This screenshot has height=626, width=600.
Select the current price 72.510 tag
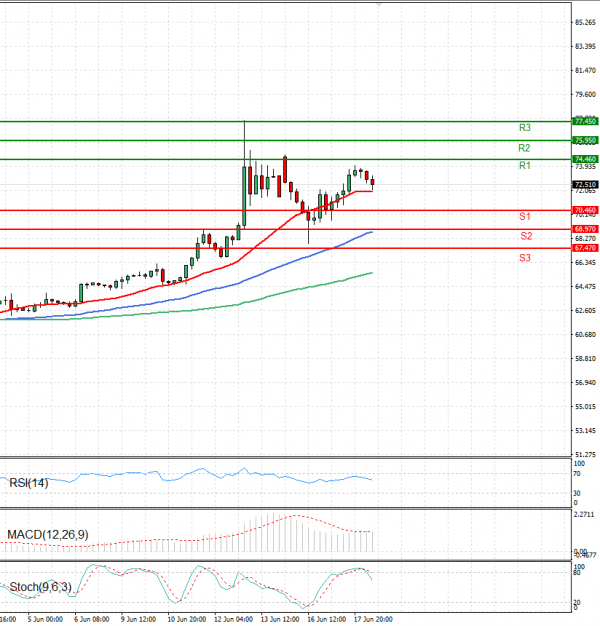pyautogui.click(x=585, y=184)
